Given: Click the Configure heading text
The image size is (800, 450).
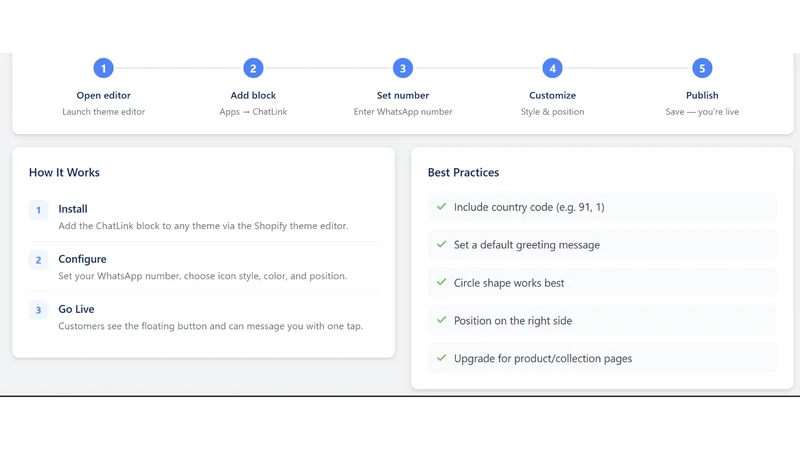Looking at the screenshot, I should [x=82, y=259].
